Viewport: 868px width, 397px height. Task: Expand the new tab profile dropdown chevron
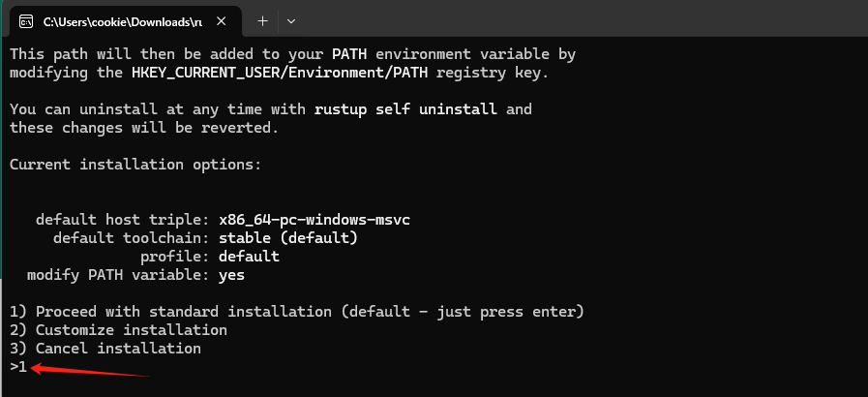point(291,21)
